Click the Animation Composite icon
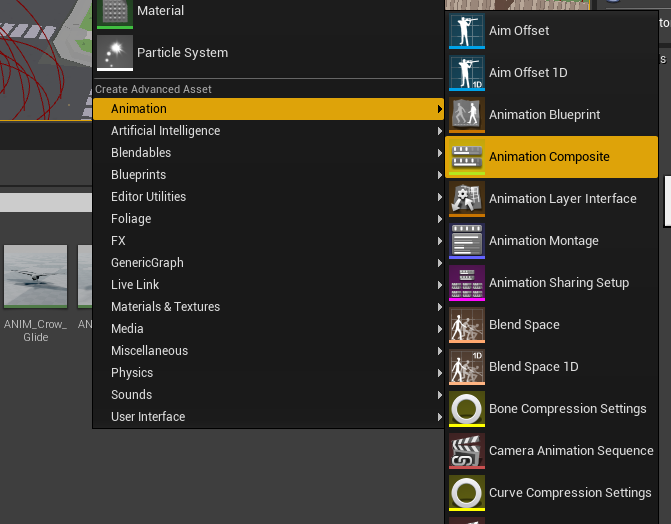This screenshot has width=671, height=524. [466, 157]
